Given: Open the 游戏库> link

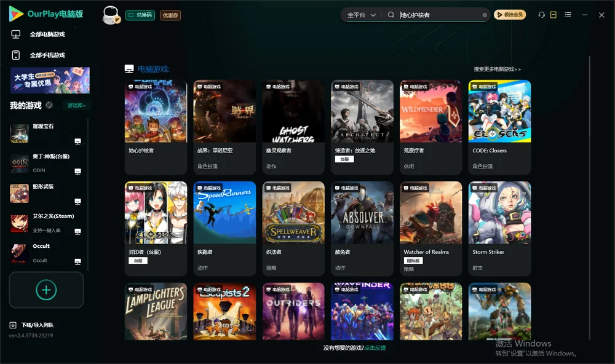Looking at the screenshot, I should [x=76, y=106].
